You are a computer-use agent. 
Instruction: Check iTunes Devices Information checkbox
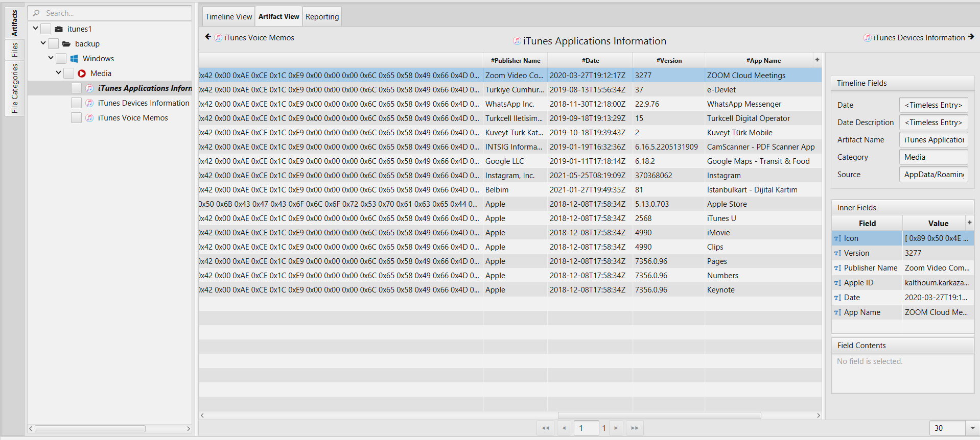coord(76,103)
